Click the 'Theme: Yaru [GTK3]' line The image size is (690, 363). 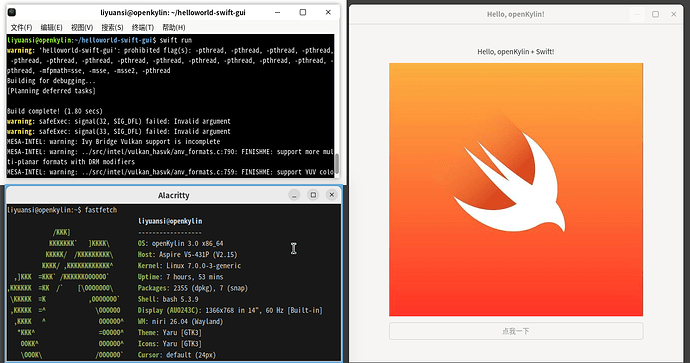169,333
